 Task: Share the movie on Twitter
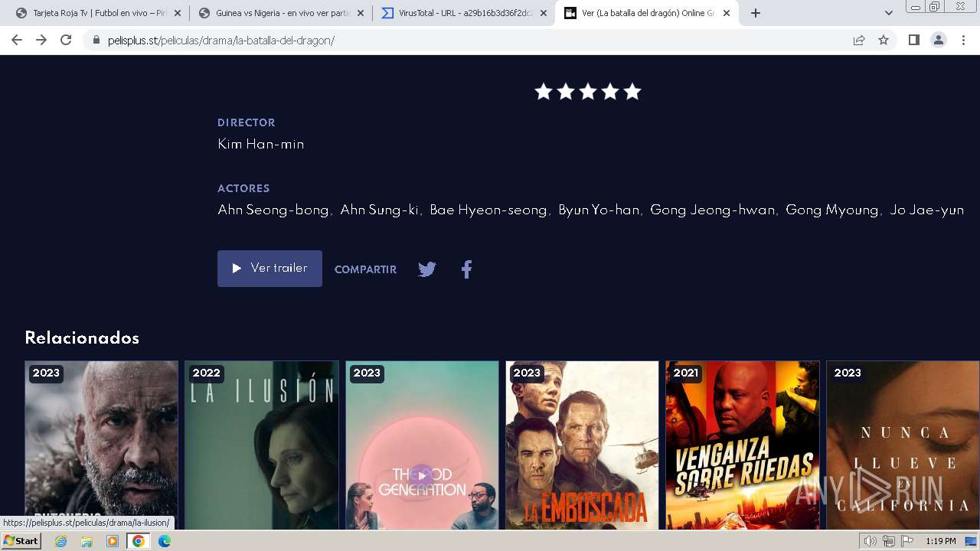click(427, 269)
